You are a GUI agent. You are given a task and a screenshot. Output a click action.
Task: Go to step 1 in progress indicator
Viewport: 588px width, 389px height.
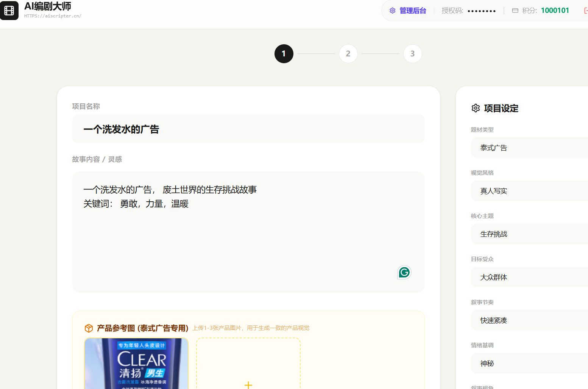[284, 54]
